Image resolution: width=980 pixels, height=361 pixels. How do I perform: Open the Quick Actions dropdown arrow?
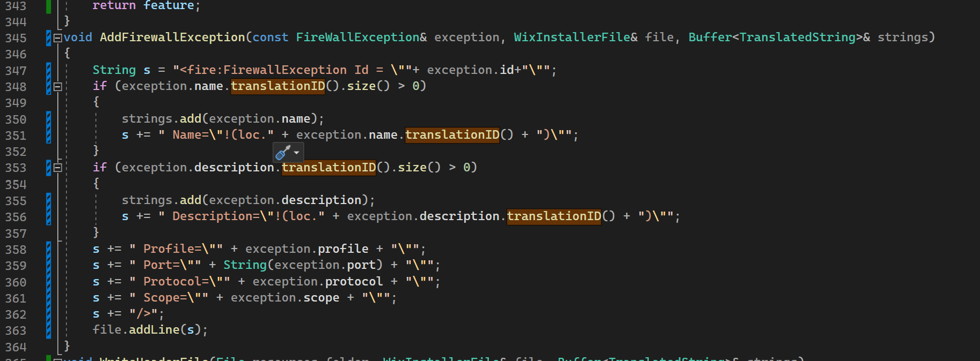tap(297, 153)
